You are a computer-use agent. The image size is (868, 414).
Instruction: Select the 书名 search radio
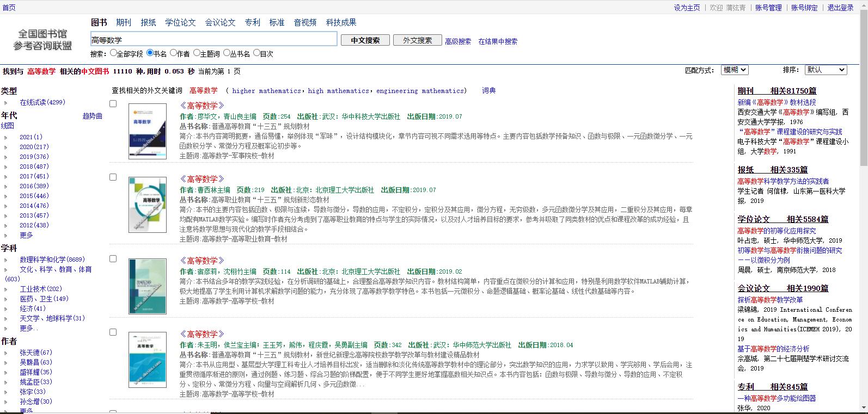[150, 53]
